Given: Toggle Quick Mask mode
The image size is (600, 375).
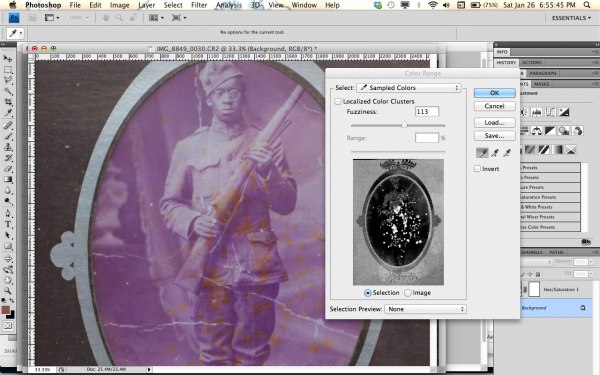Looking at the screenshot, I should (8, 326).
